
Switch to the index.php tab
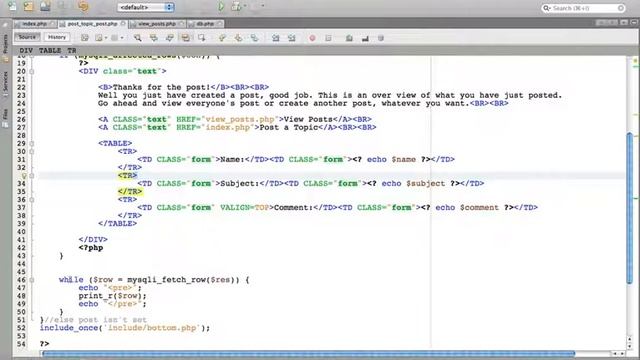coord(34,24)
